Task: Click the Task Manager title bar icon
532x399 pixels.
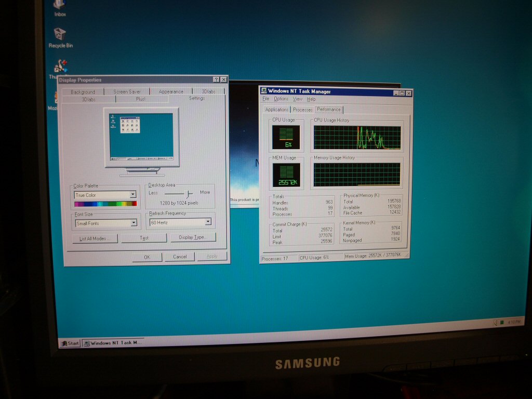Action: pyautogui.click(x=263, y=90)
